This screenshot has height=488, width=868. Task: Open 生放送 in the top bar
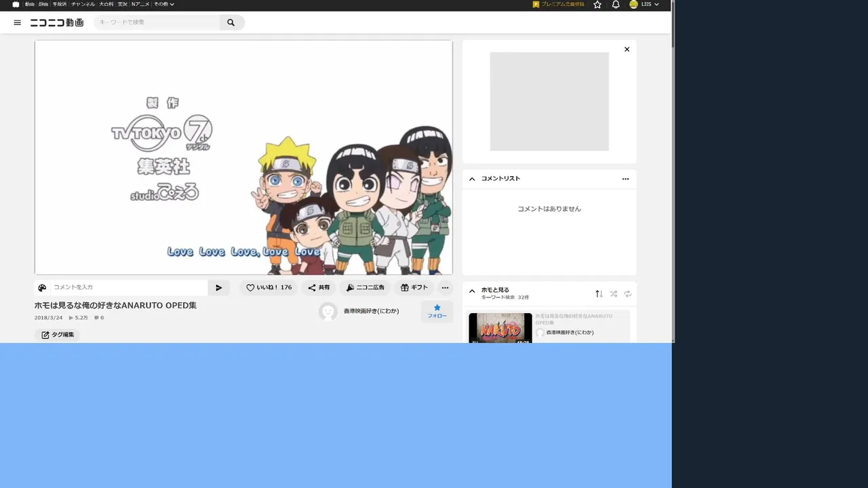[60, 4]
